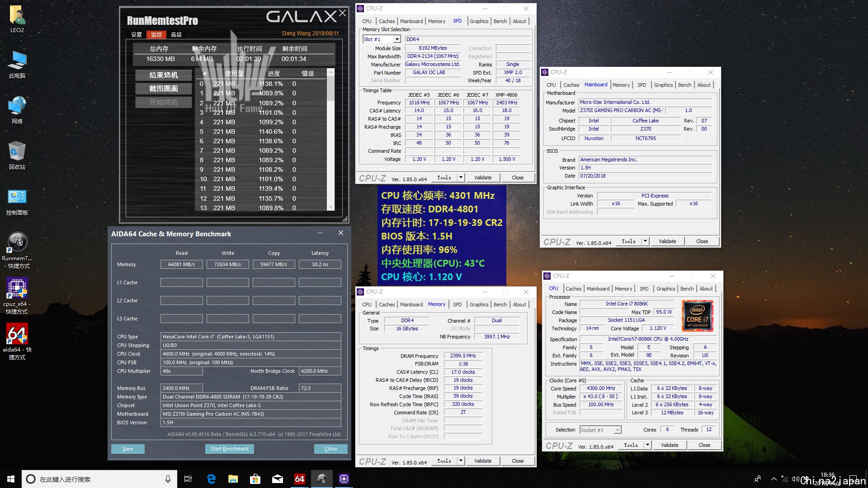Open the People icon in system tray

click(x=758, y=479)
